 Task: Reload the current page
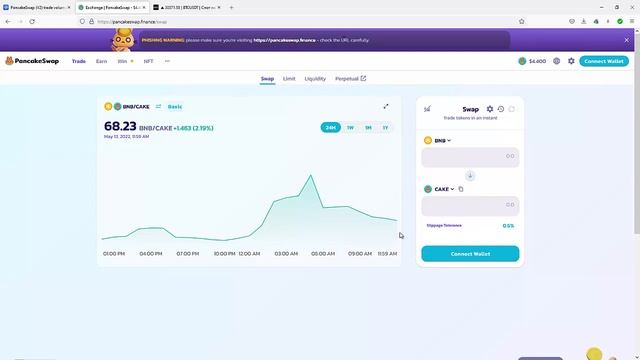[32, 21]
